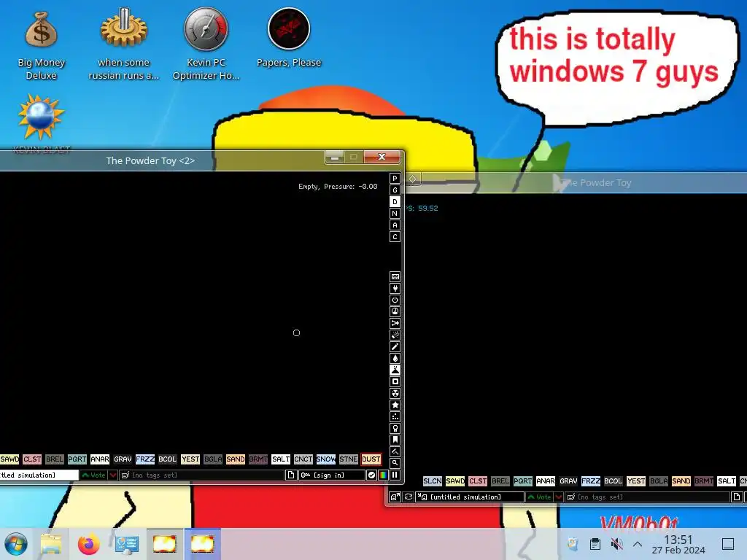Select the Decoration tools icon
The width and height of the screenshot is (747, 560).
point(395,451)
